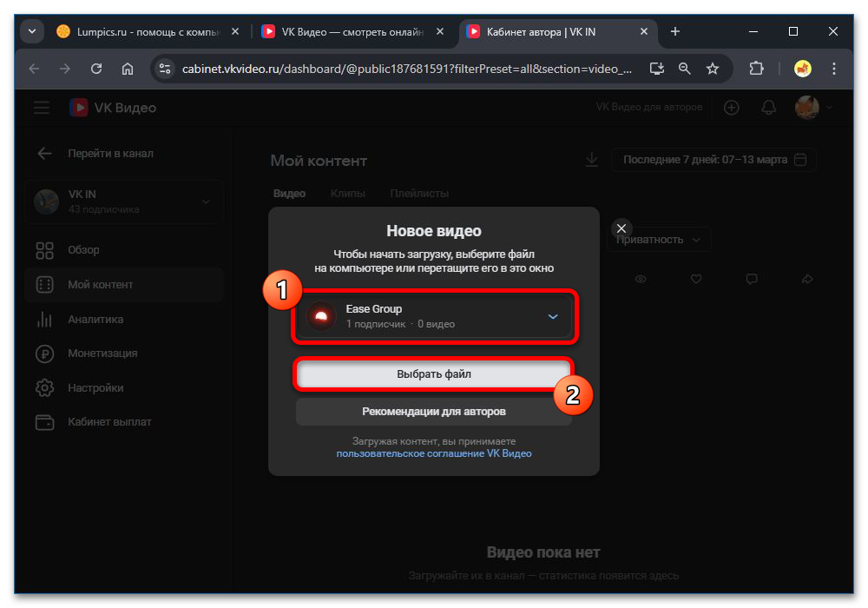Image resolution: width=868 pixels, height=608 pixels.
Task: Click the download statistics icon
Action: (592, 160)
